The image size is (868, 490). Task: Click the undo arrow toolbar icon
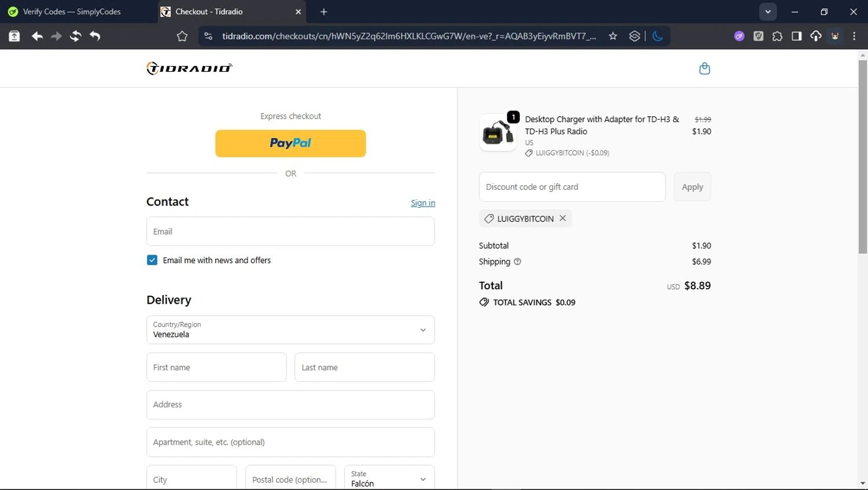coord(95,36)
